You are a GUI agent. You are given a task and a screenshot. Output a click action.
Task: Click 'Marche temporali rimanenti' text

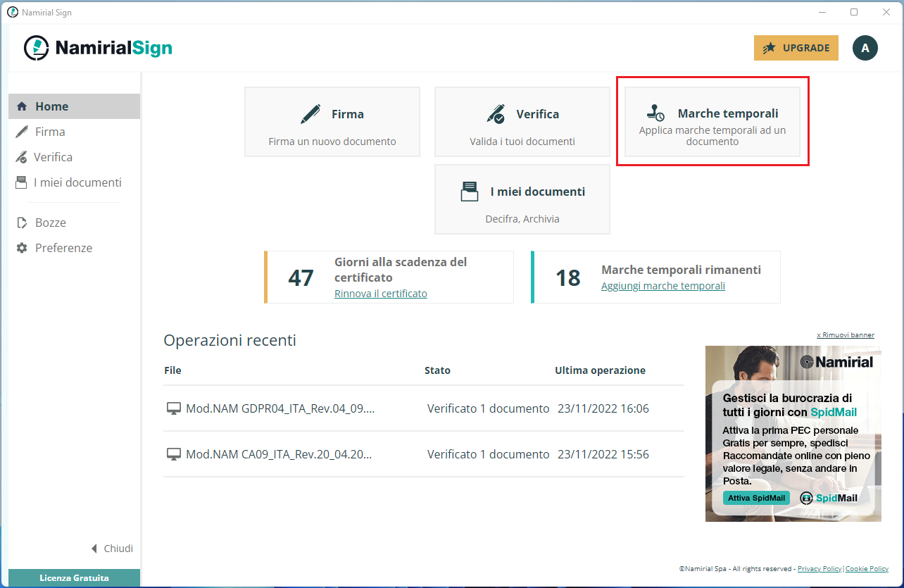[681, 270]
